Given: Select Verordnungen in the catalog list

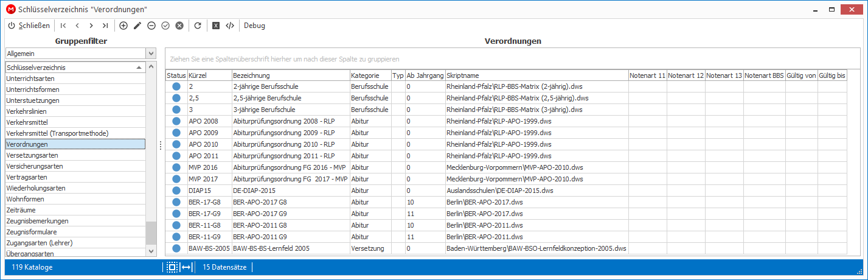Looking at the screenshot, I should (75, 144).
